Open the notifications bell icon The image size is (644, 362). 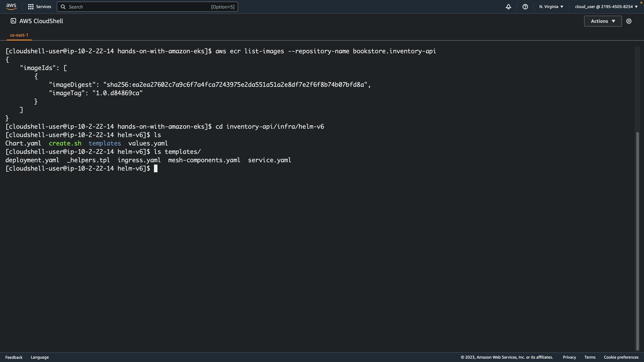coord(508,7)
